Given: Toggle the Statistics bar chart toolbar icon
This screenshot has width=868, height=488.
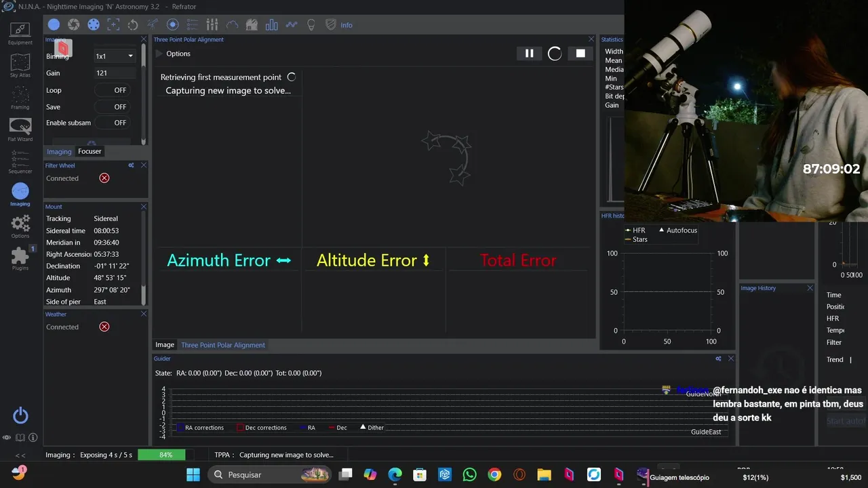Looking at the screenshot, I should pyautogui.click(x=272, y=24).
